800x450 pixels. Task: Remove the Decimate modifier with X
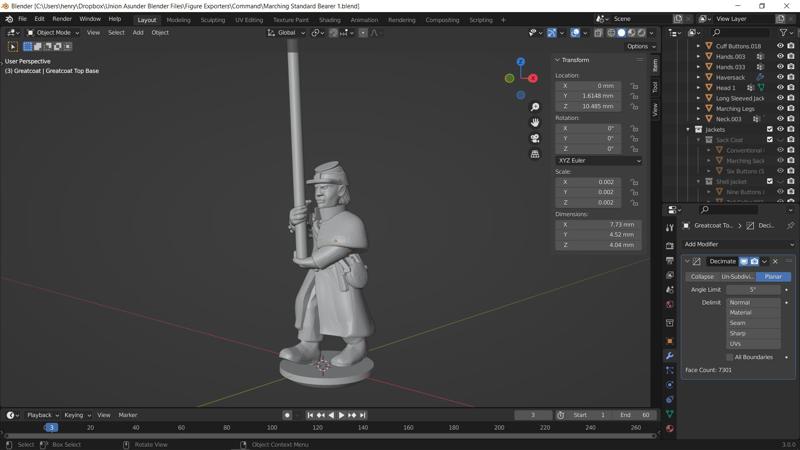[775, 262]
